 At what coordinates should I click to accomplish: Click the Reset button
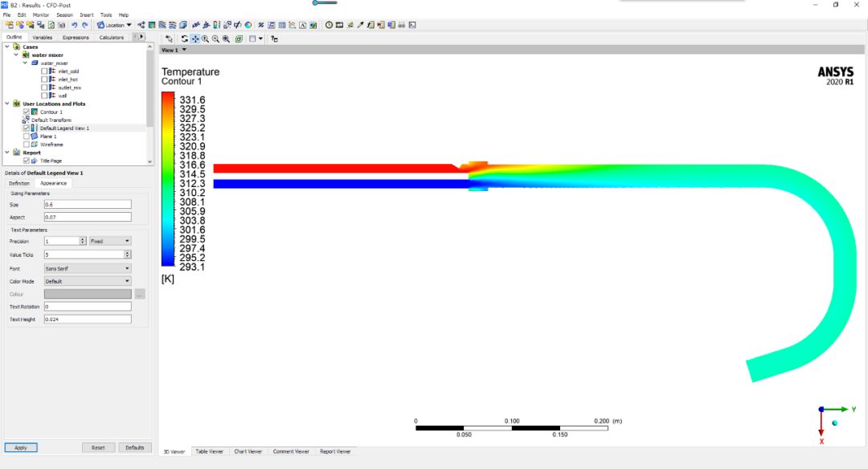tap(99, 447)
